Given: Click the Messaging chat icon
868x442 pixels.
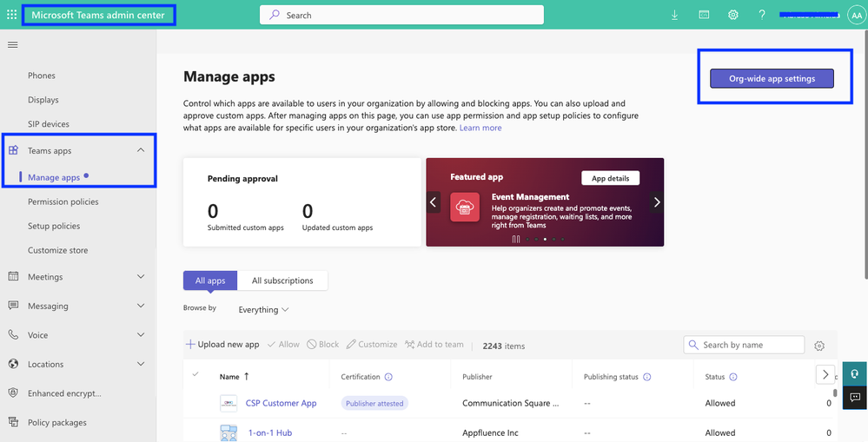Looking at the screenshot, I should [x=13, y=306].
